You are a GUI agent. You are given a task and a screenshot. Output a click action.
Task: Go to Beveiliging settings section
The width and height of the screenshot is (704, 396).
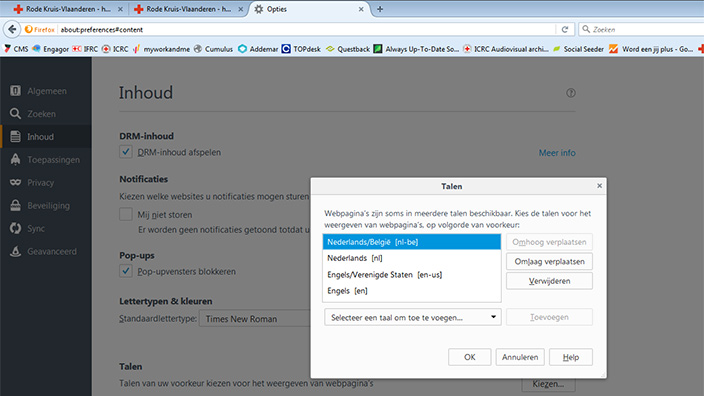coord(46,206)
